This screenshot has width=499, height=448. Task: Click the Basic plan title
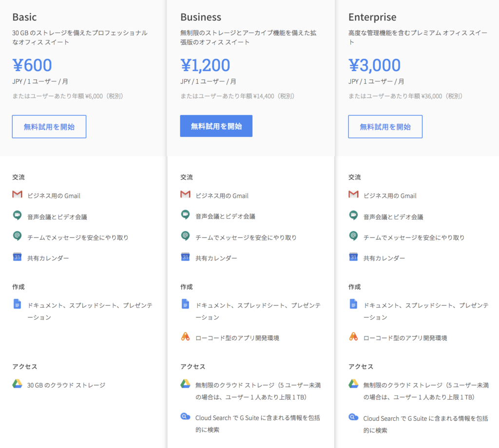click(x=24, y=17)
